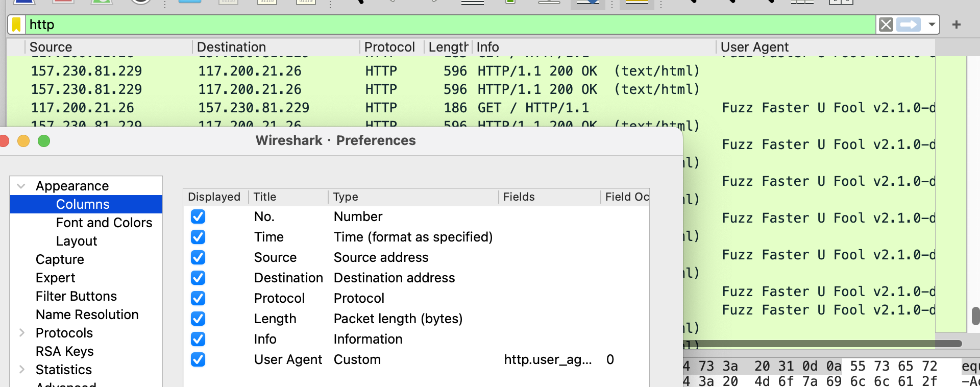Click the Time title cell in Preferences
The height and width of the screenshot is (387, 980).
point(269,237)
